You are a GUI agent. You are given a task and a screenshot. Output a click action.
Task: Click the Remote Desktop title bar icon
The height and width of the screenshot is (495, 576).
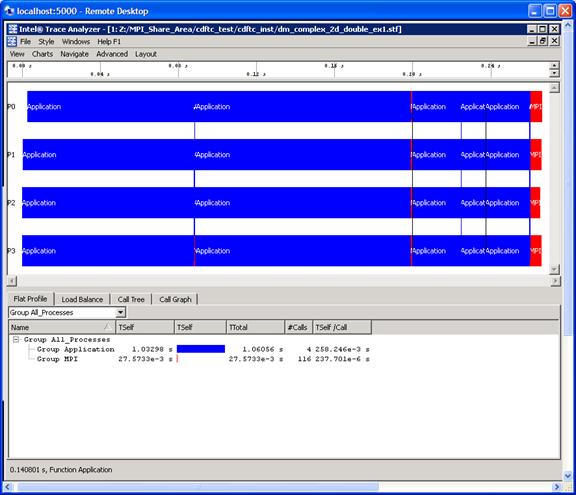(9, 11)
